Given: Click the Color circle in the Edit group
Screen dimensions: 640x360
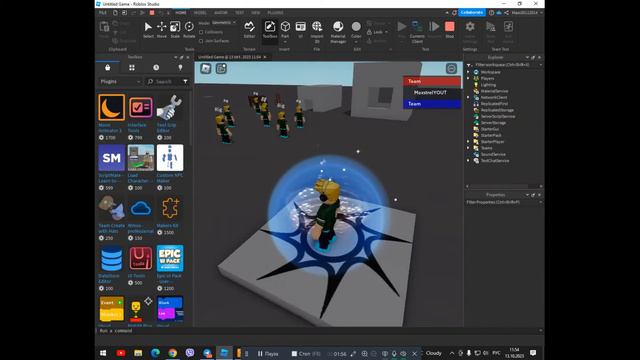Looking at the screenshot, I should tap(356, 27).
